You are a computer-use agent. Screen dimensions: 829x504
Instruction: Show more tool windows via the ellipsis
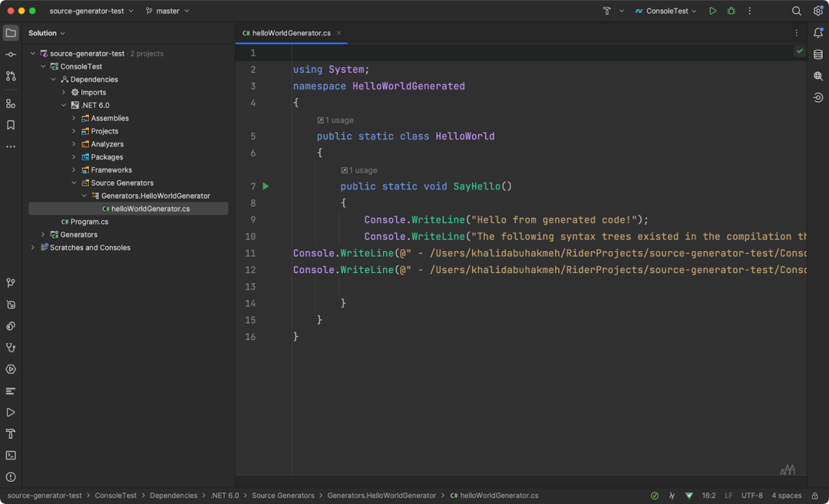pyautogui.click(x=11, y=147)
